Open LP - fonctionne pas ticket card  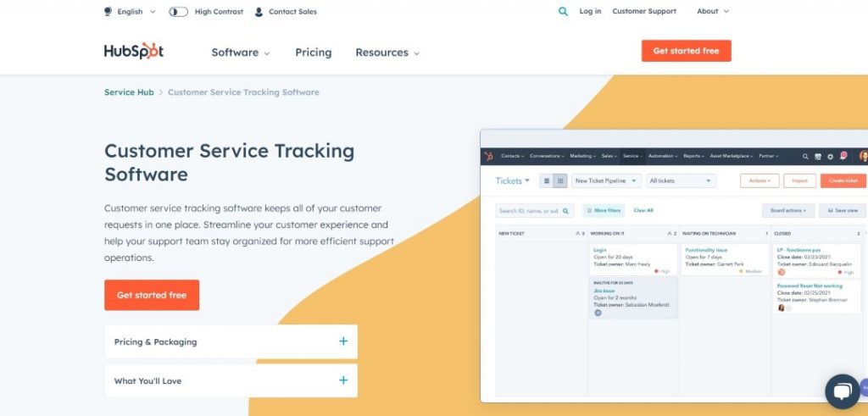[816, 261]
